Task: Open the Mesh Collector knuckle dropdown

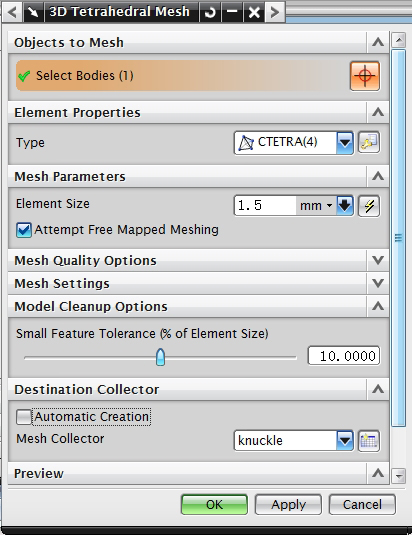Action: click(x=345, y=440)
